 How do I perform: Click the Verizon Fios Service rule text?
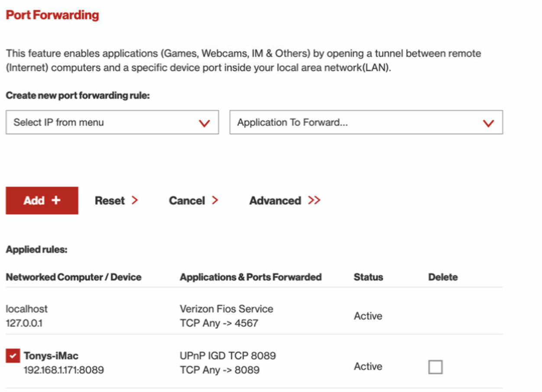tap(226, 309)
